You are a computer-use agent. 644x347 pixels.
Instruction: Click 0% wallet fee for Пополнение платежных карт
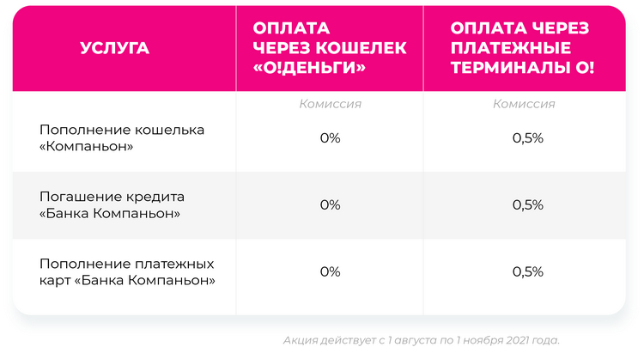coord(330,271)
